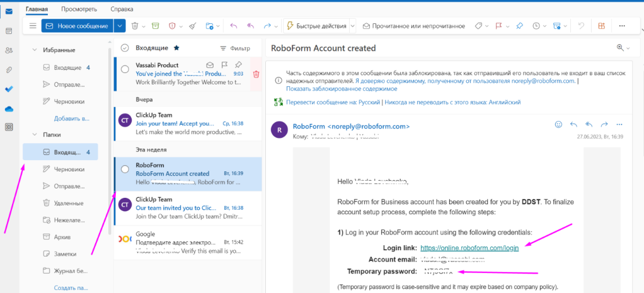Open the dropdown next to Forward in ribbon

coord(277,26)
